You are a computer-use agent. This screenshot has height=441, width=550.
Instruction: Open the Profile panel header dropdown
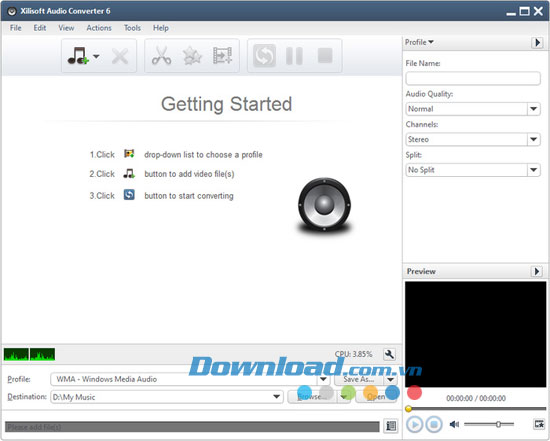[420, 42]
